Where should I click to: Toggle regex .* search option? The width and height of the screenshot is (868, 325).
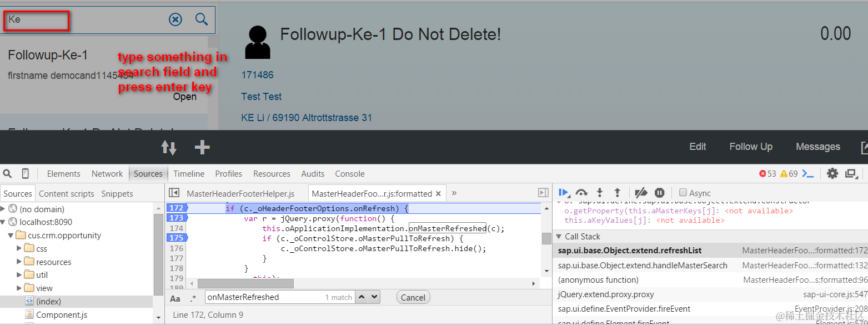[x=193, y=298]
